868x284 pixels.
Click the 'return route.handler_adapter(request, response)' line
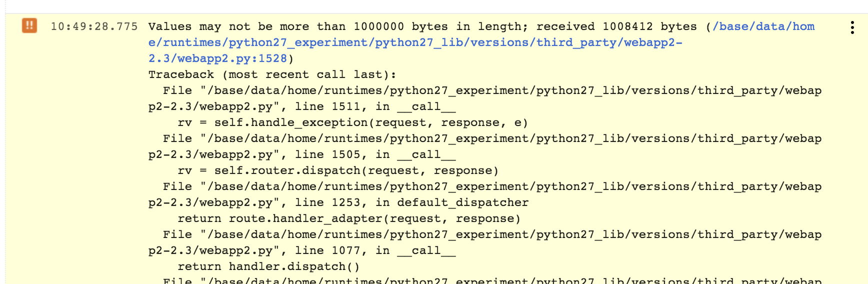coord(349,218)
